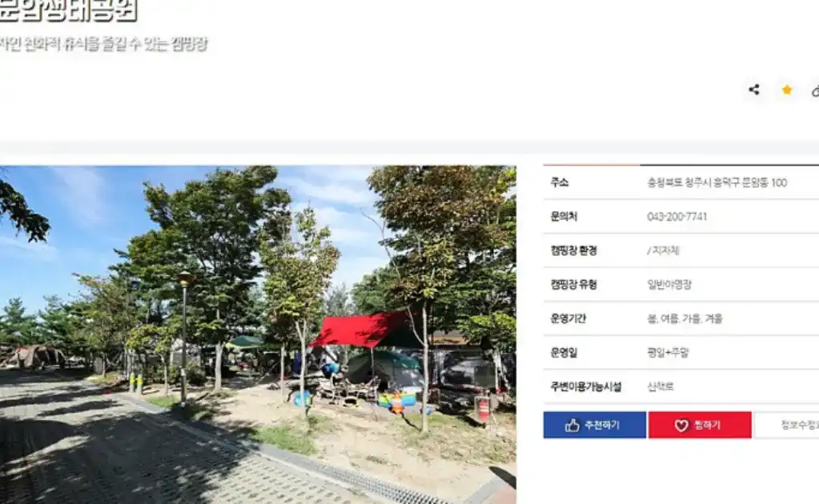
Task: Toggle the yellow star favorite icon
Action: pyautogui.click(x=787, y=90)
